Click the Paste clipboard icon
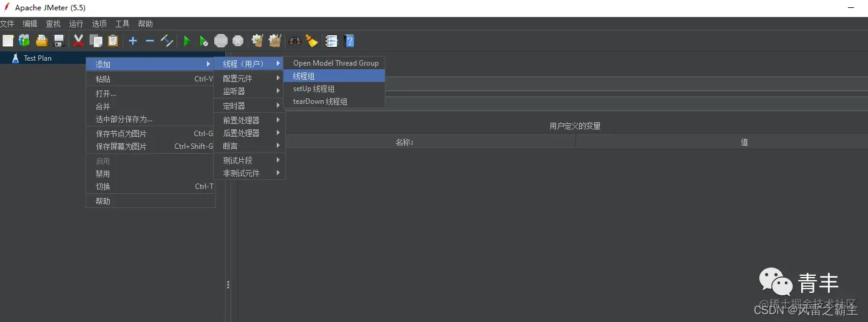The width and height of the screenshot is (868, 322). pyautogui.click(x=113, y=41)
